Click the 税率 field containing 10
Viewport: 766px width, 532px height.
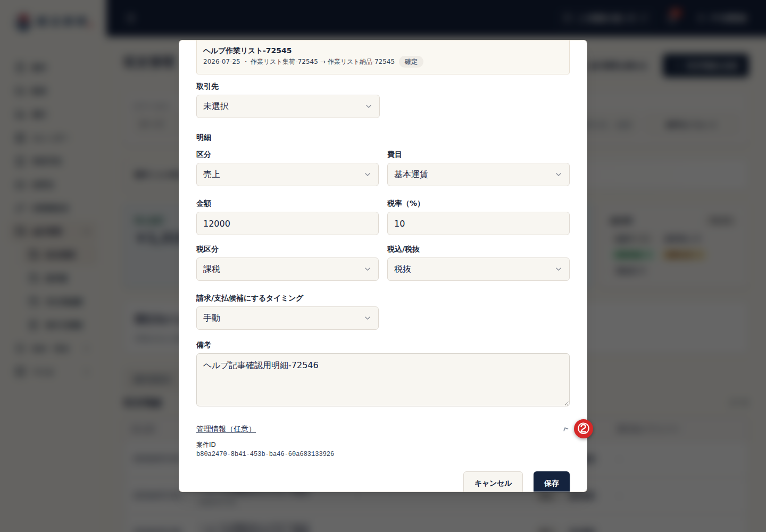point(478,223)
